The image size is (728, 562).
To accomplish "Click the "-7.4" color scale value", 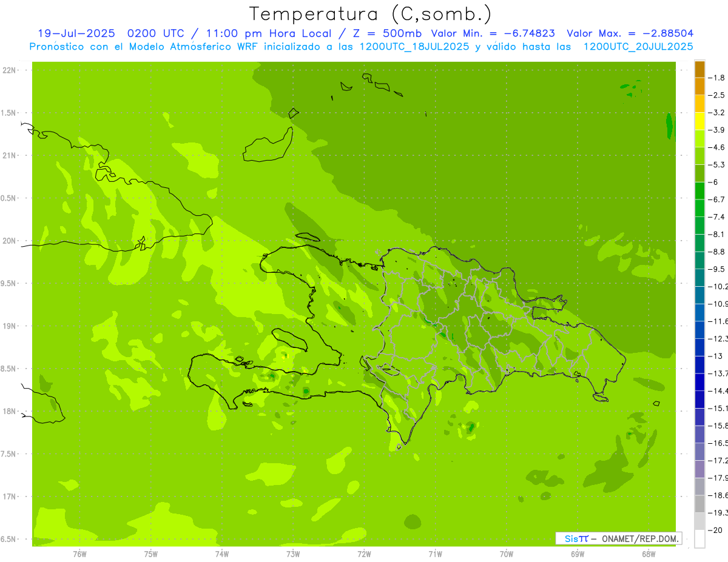I will pyautogui.click(x=717, y=216).
